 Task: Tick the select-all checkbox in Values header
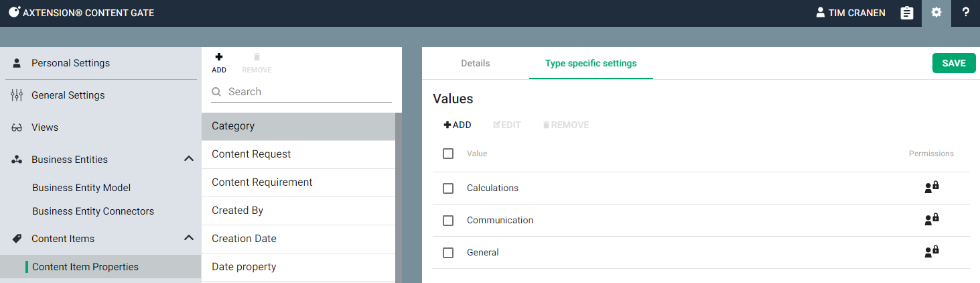(448, 154)
